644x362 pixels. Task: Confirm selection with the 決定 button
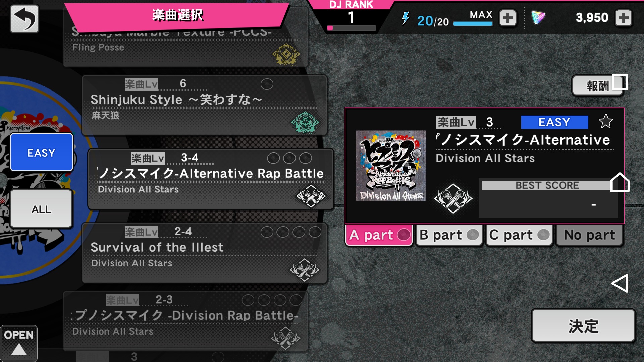[583, 326]
